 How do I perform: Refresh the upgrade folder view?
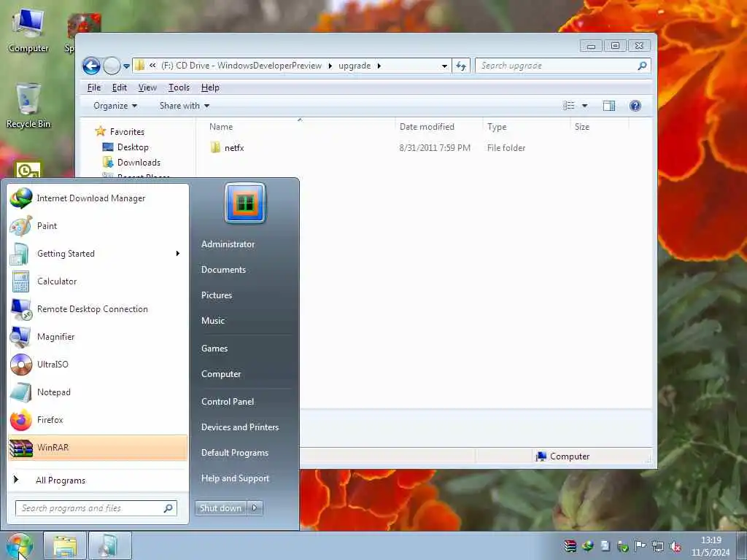461,66
